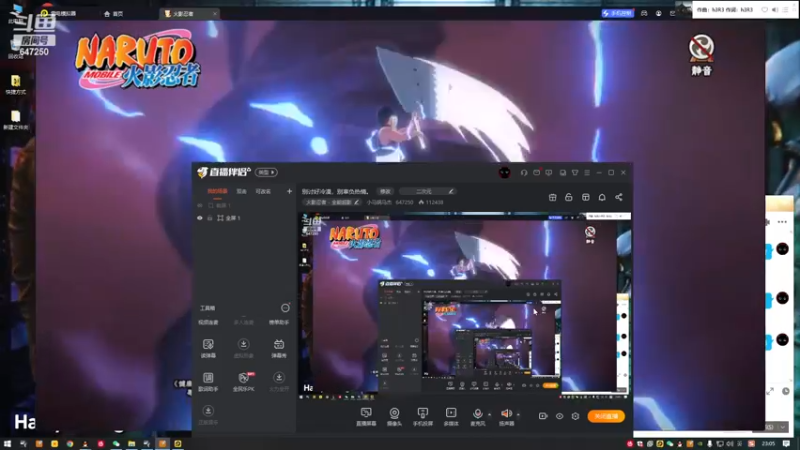The image size is (800, 450).
Task: Select the 截屏 1 source row
Action: pyautogui.click(x=245, y=205)
